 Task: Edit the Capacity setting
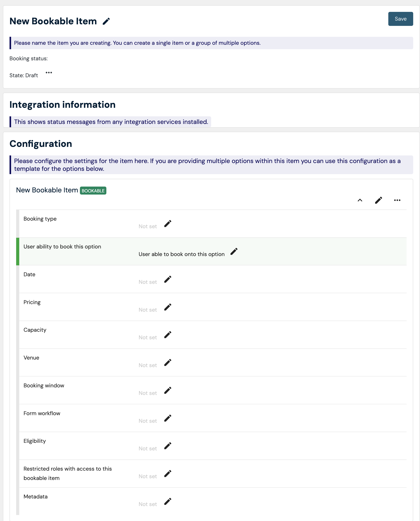point(168,335)
